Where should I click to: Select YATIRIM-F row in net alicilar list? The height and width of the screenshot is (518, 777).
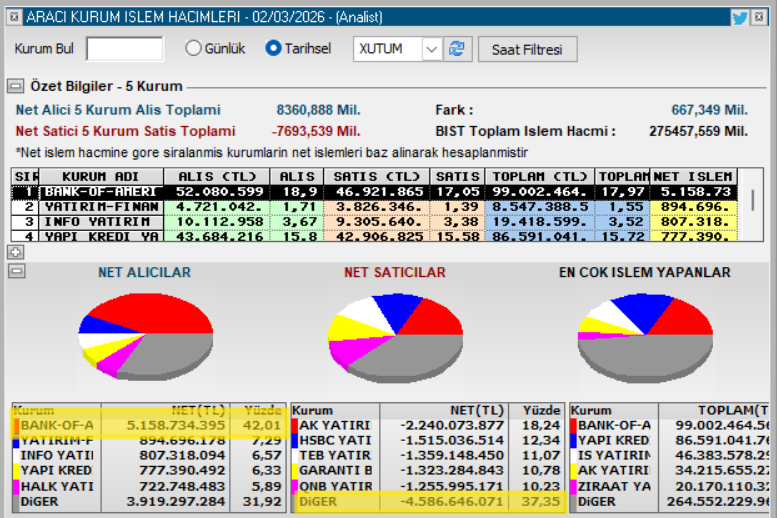(149, 440)
